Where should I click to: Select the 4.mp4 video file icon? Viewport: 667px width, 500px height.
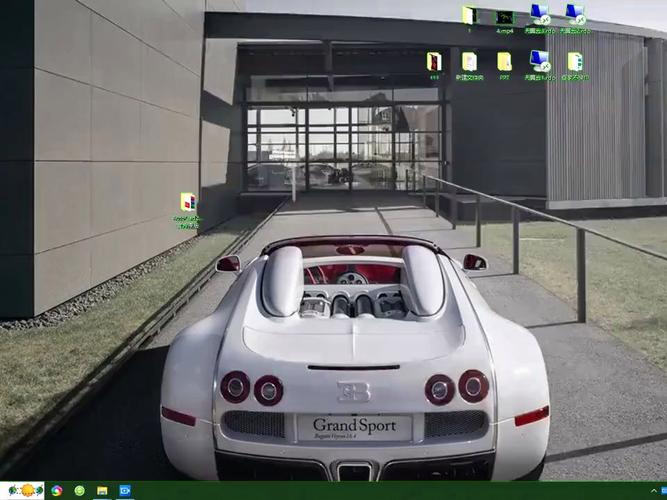click(x=505, y=18)
